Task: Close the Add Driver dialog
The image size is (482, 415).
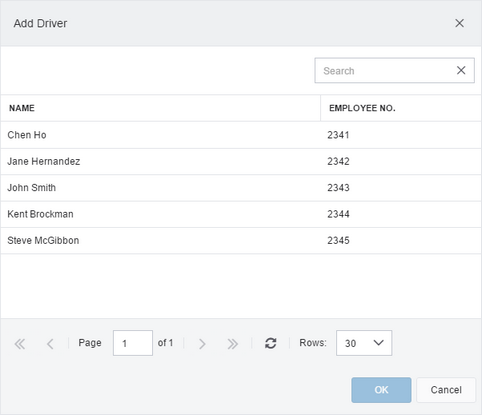Action: 459,23
